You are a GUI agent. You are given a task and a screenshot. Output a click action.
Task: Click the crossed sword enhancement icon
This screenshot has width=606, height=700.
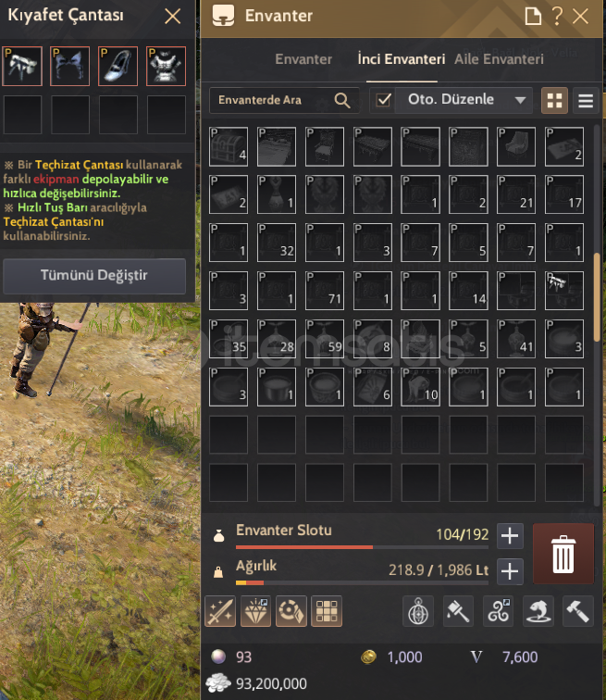tap(220, 611)
